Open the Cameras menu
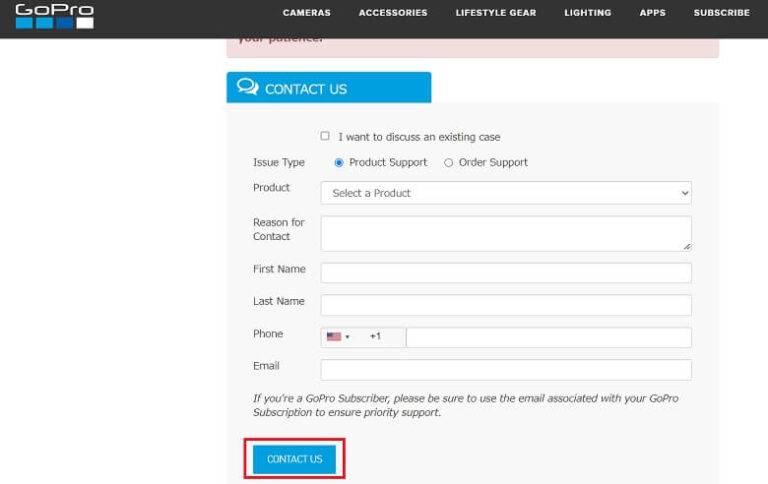The height and width of the screenshot is (484, 768). 306,13
